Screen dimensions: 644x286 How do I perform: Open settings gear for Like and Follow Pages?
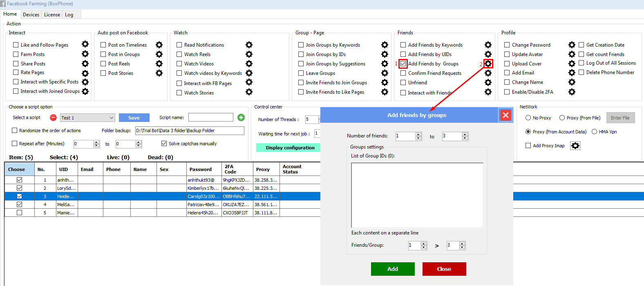point(85,44)
